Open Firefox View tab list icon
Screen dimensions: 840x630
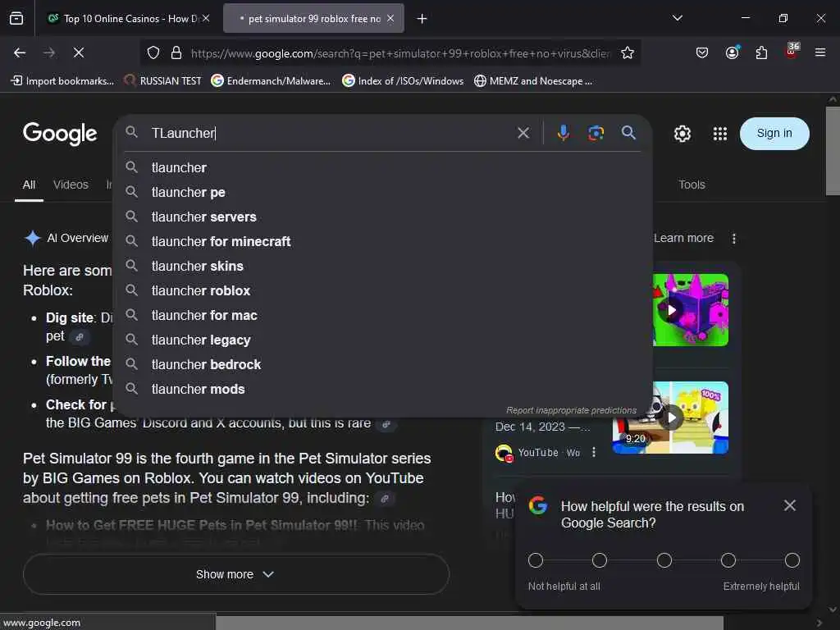click(16, 18)
